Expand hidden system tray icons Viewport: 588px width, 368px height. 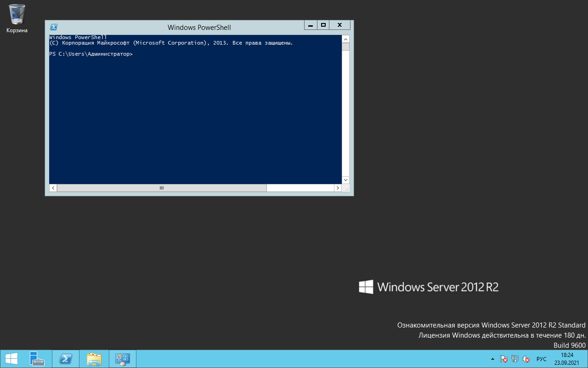pyautogui.click(x=492, y=359)
